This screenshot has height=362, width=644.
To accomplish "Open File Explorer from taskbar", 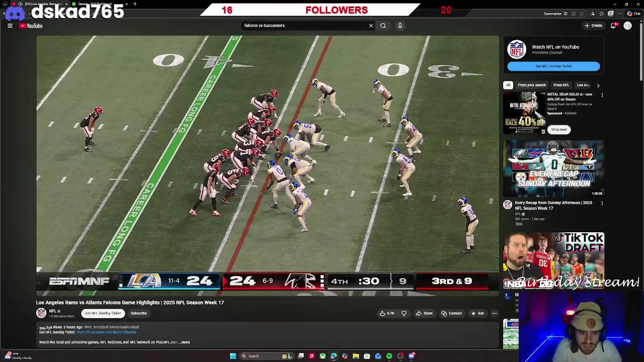I will 356,356.
